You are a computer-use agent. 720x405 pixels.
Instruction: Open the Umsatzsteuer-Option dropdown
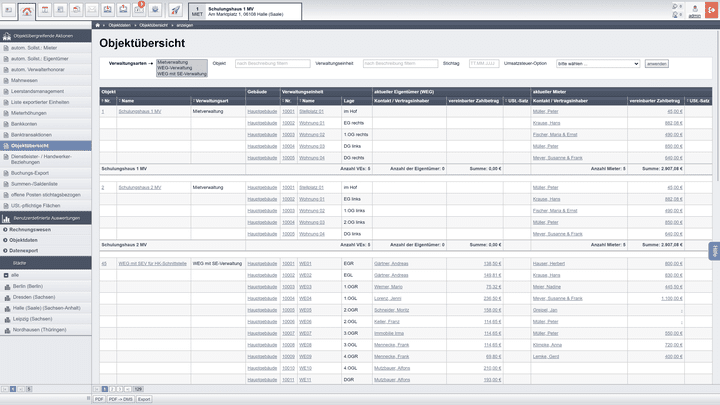(x=598, y=63)
